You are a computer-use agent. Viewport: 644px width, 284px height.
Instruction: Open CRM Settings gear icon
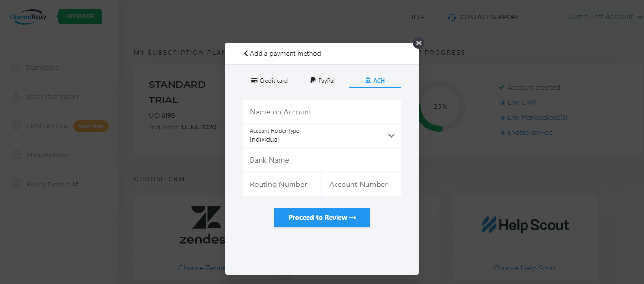(x=16, y=126)
